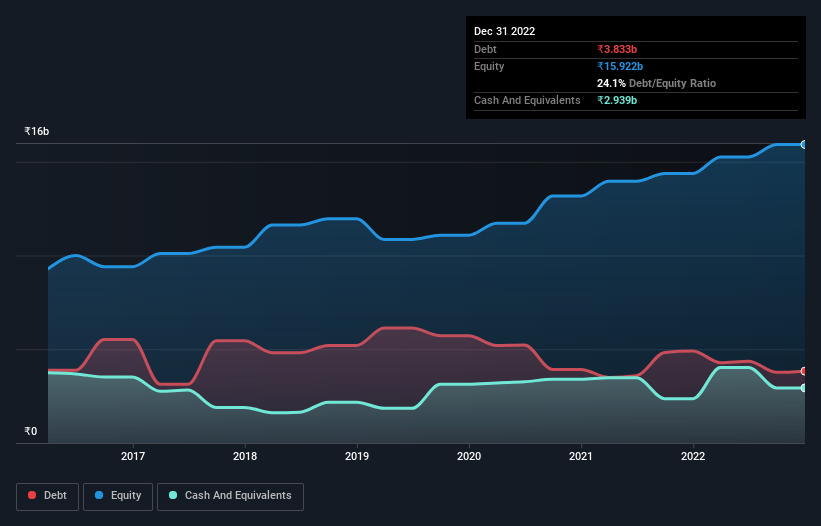This screenshot has width=821, height=526.
Task: Click the Debt label in tooltip
Action: pyautogui.click(x=485, y=49)
